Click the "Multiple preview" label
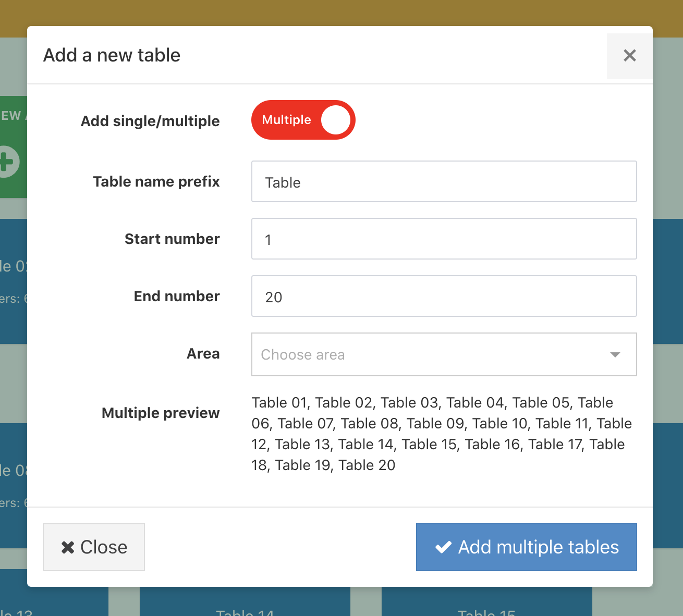Viewport: 683px width, 616px height. click(161, 413)
